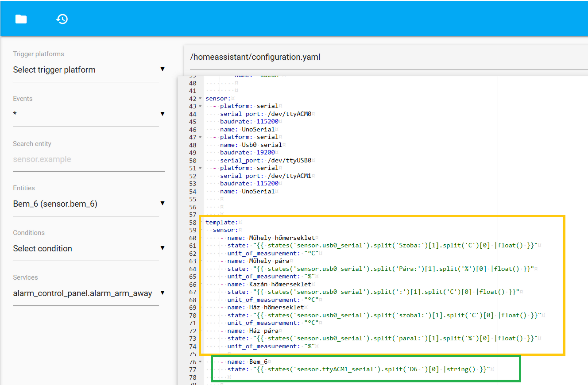Image resolution: width=588 pixels, height=385 pixels.
Task: Collapse the sensor block at line 42
Action: (x=200, y=98)
